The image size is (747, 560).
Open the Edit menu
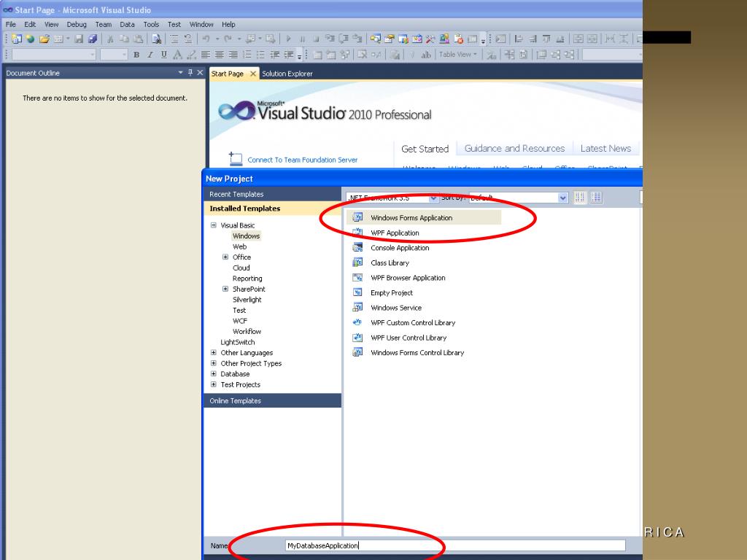(30, 24)
